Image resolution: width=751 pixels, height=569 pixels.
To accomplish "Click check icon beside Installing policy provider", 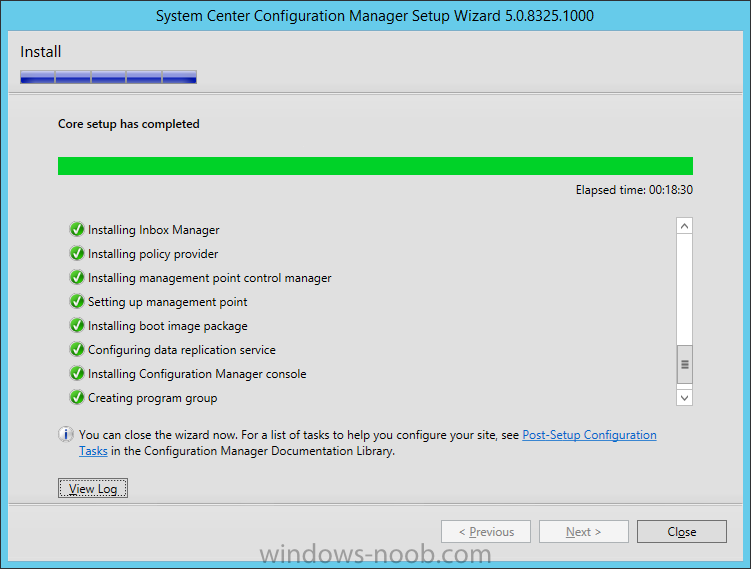I will click(77, 253).
